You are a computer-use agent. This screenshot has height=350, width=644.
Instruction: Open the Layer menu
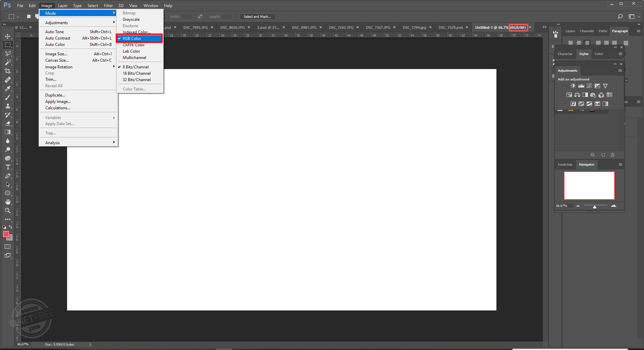(63, 6)
